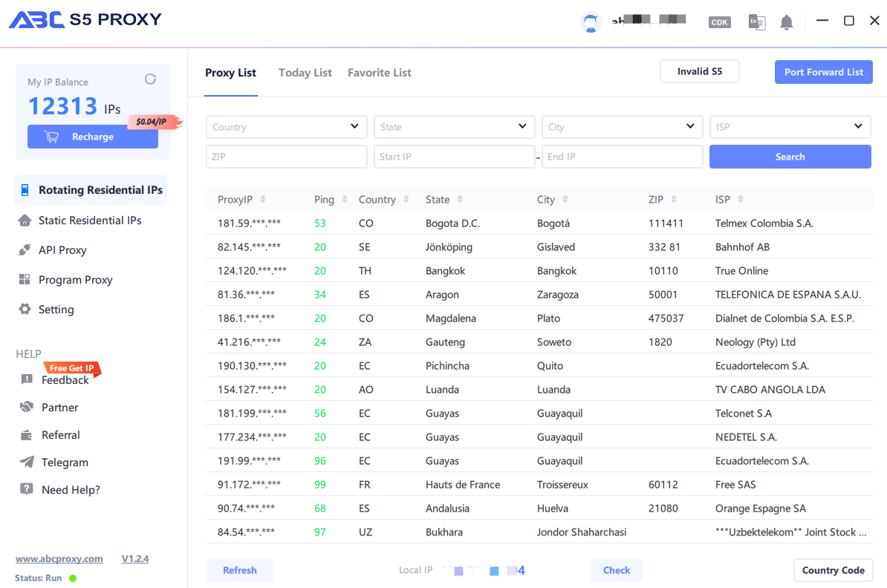Open the Port Forward List
This screenshot has height=588, width=887.
click(x=823, y=72)
